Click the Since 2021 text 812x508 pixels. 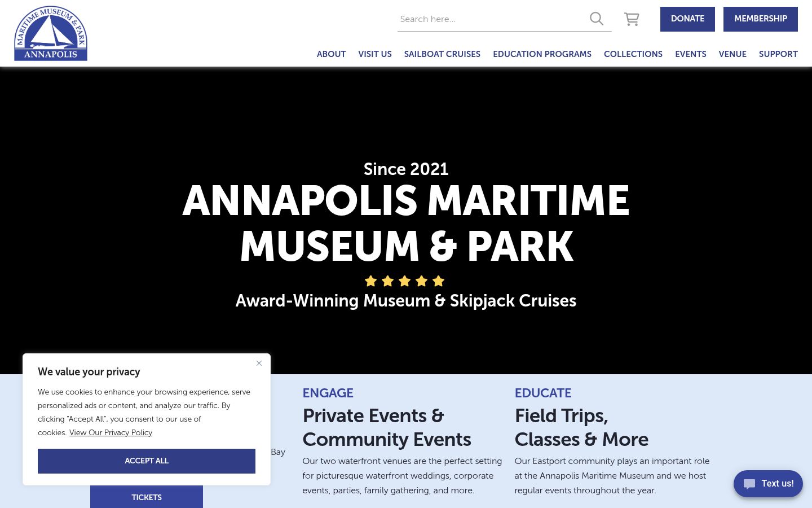tap(406, 169)
